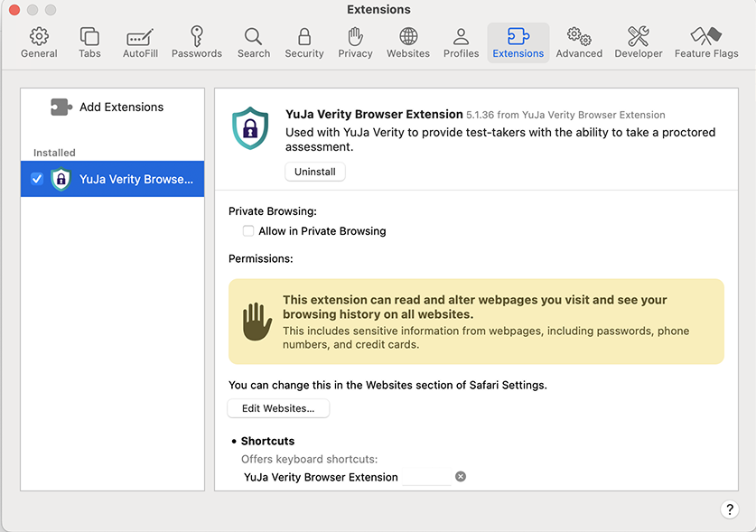Click the Uninstall button
Viewport: 756px width, 532px height.
click(x=315, y=172)
